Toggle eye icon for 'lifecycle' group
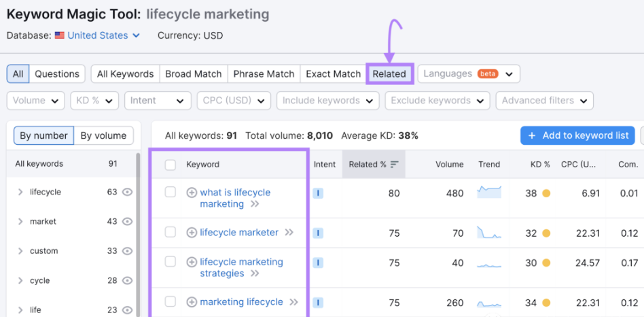The height and width of the screenshot is (317, 644). (x=127, y=193)
